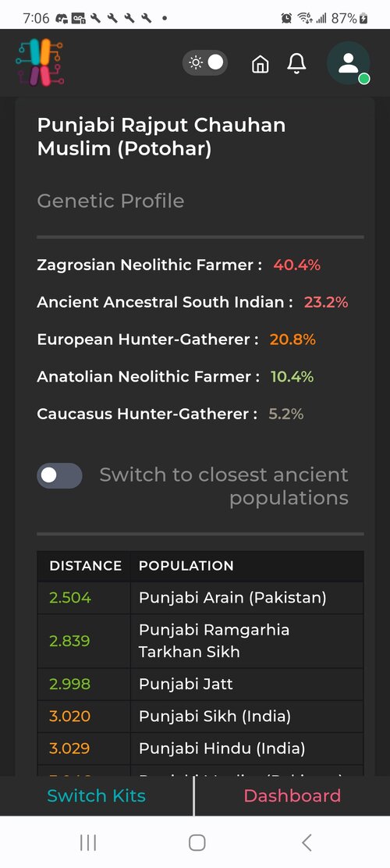The height and width of the screenshot is (868, 390).
Task: Tap Android recent apps button
Action: click(88, 842)
